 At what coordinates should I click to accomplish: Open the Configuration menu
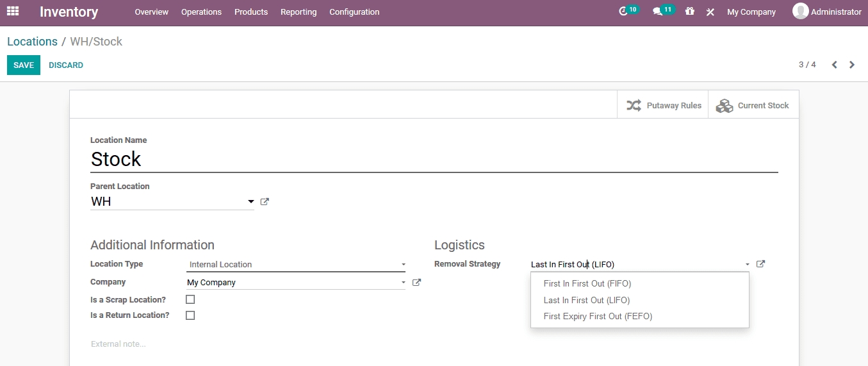354,12
